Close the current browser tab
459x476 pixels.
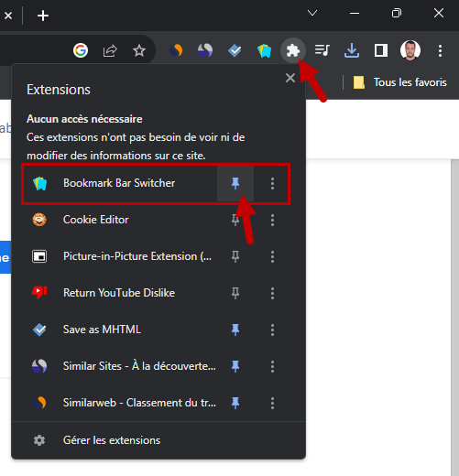8,16
